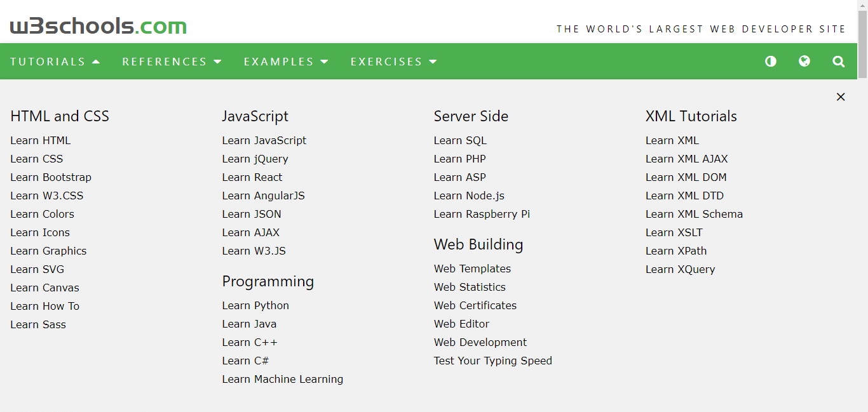Expand the Examples dropdown
This screenshot has width=868, height=412.
pyautogui.click(x=286, y=62)
